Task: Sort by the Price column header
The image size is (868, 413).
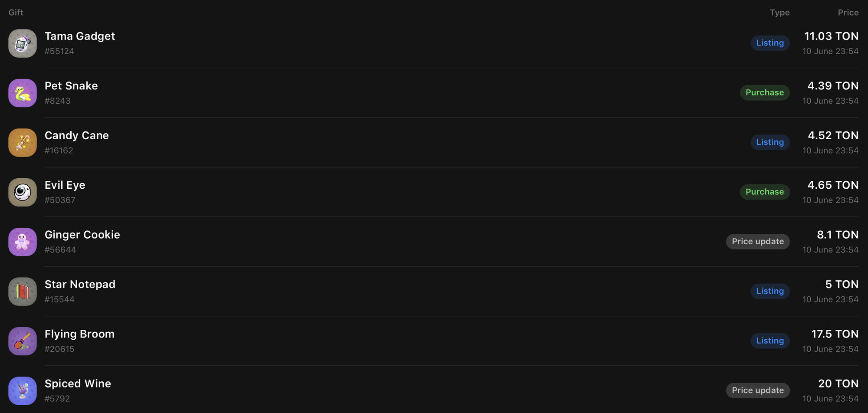Action: click(848, 13)
